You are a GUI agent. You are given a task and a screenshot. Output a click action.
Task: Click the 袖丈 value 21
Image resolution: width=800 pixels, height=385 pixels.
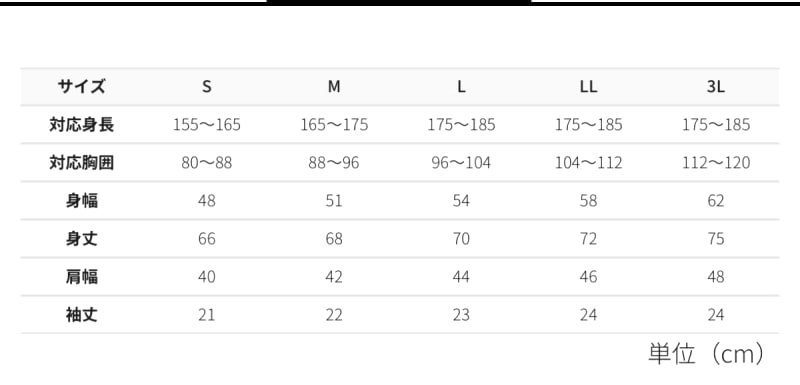pos(207,315)
